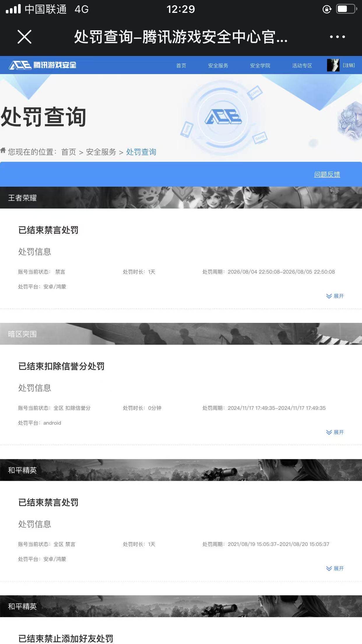Go to 首页 in the breadcrumb

click(x=68, y=152)
